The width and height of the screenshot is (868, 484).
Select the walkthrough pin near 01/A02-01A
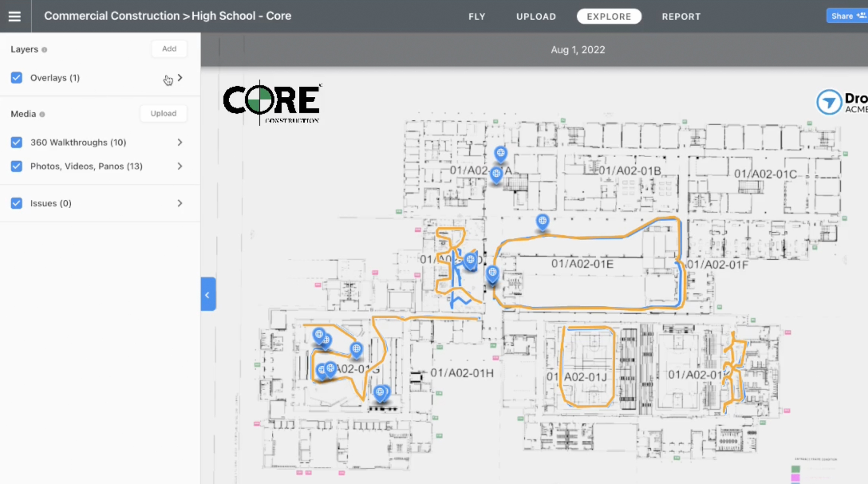coord(496,173)
